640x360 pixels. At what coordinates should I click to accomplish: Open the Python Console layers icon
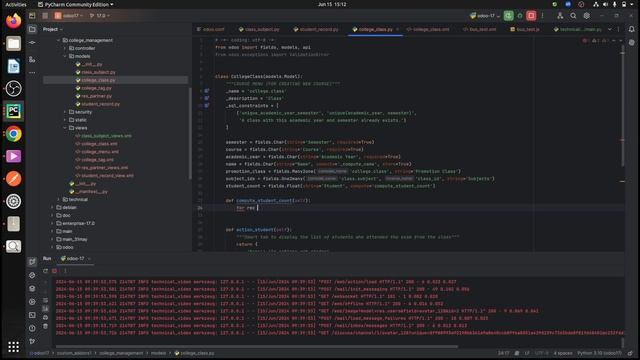[x=32, y=289]
